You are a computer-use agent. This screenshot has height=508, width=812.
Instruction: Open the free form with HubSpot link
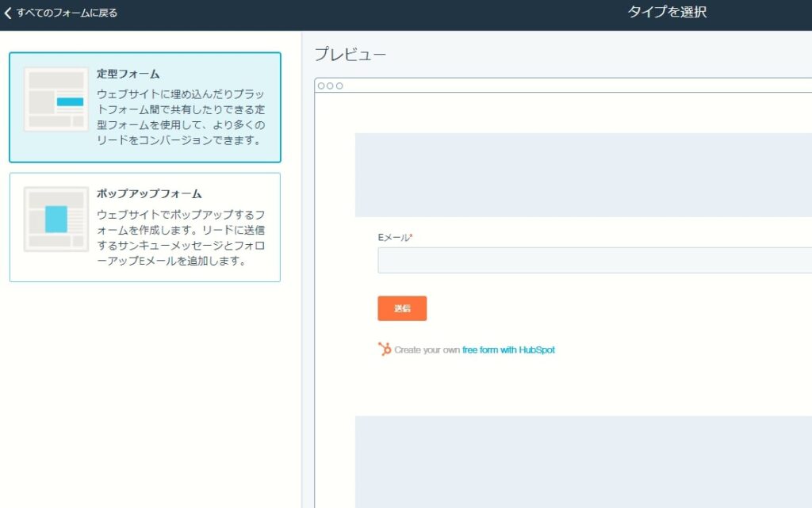coord(508,349)
